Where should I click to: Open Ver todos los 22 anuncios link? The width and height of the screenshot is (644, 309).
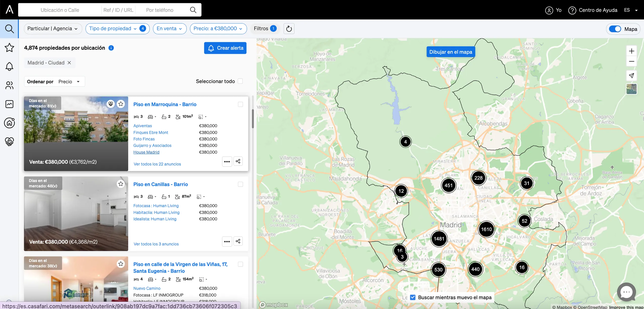coord(157,164)
